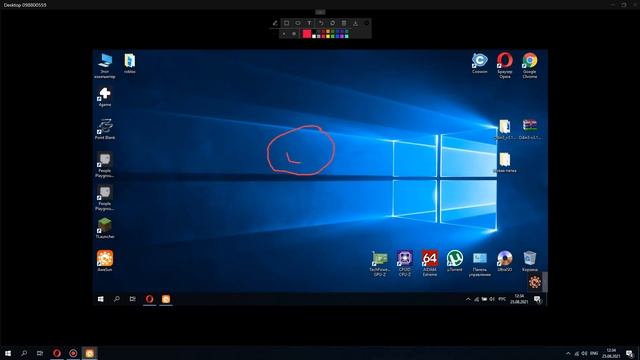
Task: Select the rectangle shape tool
Action: (287, 23)
